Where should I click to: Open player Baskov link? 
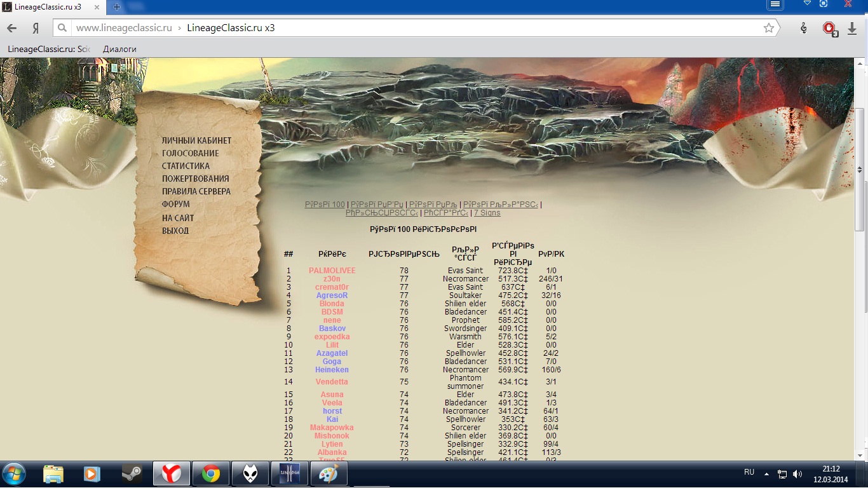(332, 329)
